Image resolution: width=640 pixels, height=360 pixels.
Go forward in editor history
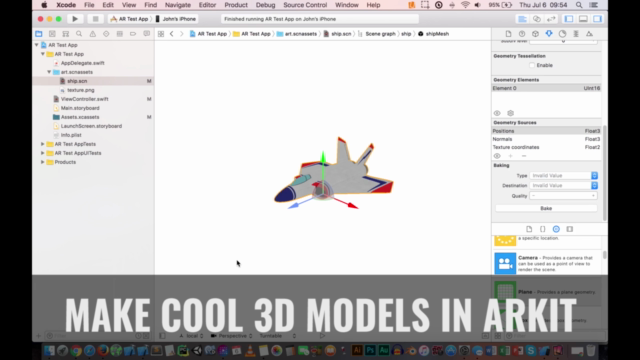(182, 34)
